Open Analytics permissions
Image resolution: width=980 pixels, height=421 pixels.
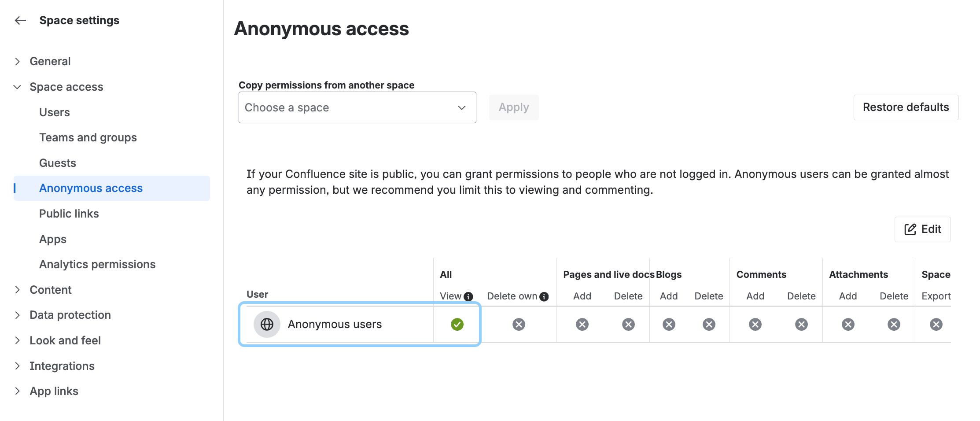click(97, 264)
